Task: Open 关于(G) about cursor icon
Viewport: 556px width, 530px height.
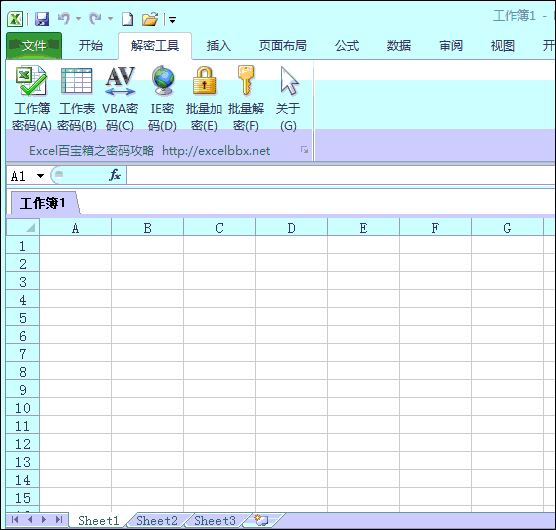Action: [288, 99]
